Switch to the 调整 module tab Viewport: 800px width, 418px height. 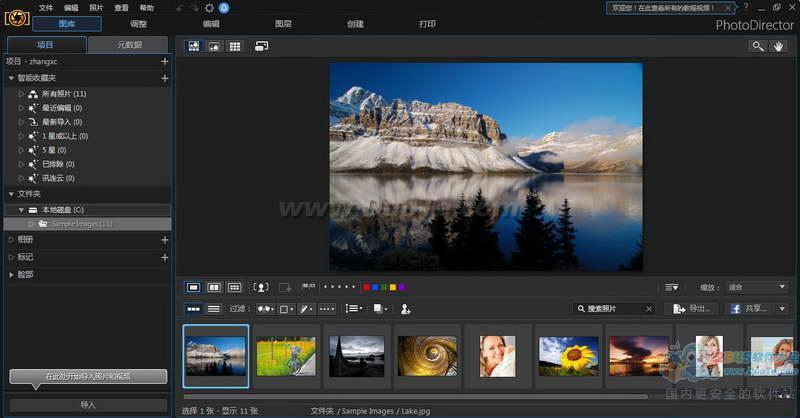pyautogui.click(x=138, y=24)
